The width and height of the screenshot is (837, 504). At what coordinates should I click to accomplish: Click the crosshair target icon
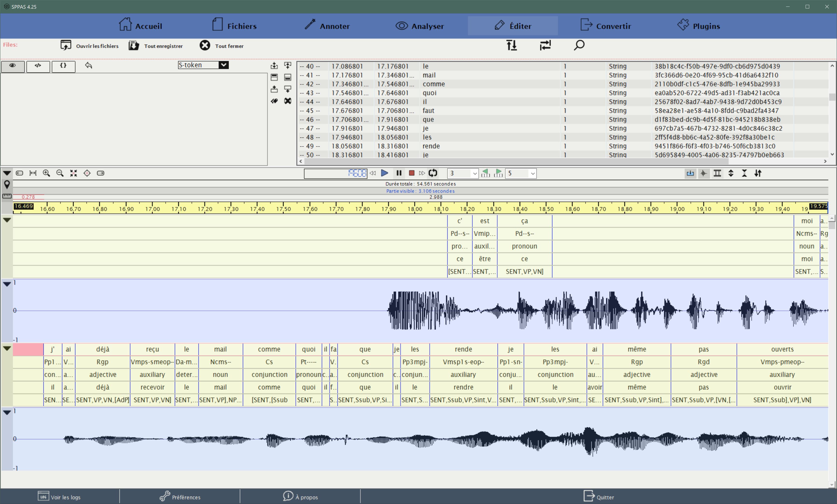tap(87, 173)
